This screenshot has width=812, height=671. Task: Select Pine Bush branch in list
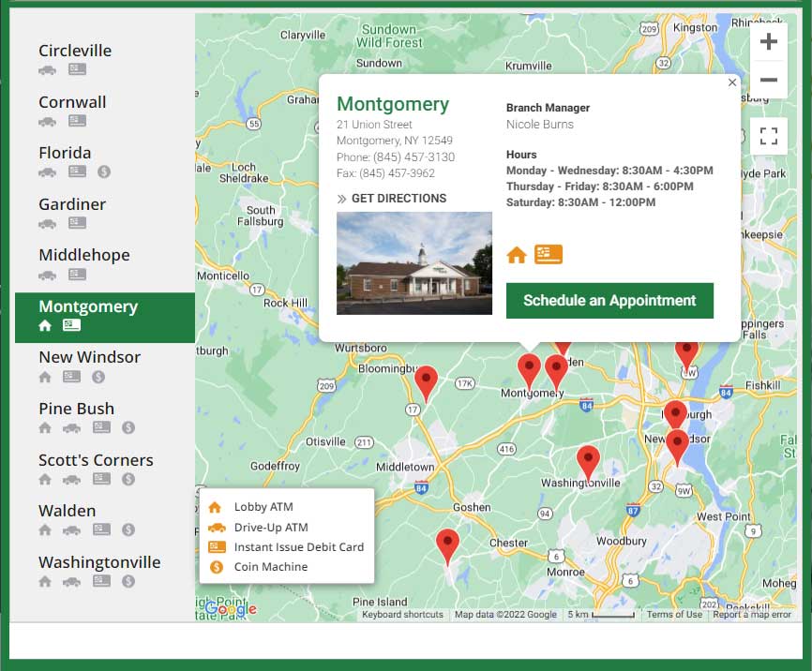[77, 409]
